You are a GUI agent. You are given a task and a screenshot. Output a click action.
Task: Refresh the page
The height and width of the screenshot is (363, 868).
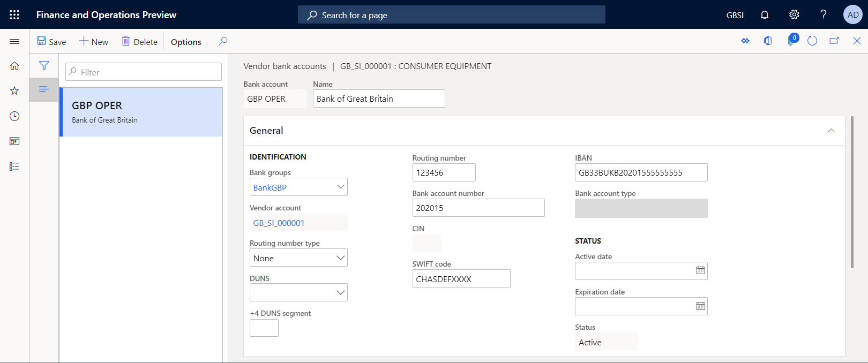tap(812, 41)
